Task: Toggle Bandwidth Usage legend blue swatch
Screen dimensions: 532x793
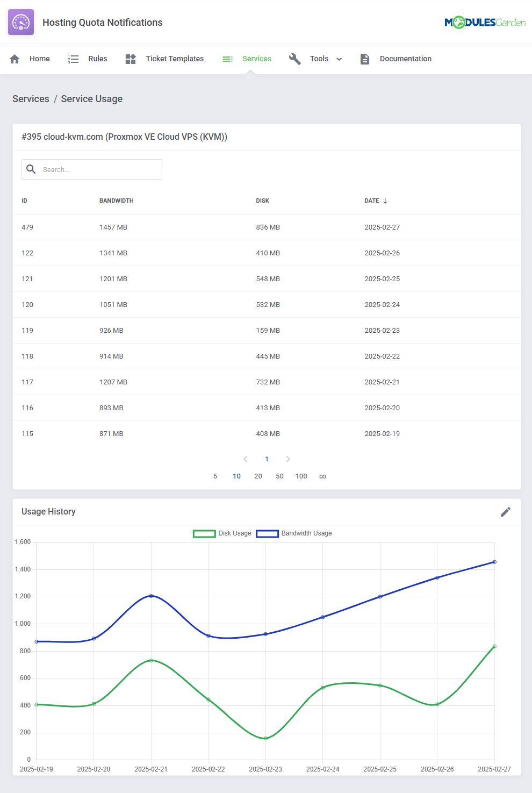Action: pos(268,533)
